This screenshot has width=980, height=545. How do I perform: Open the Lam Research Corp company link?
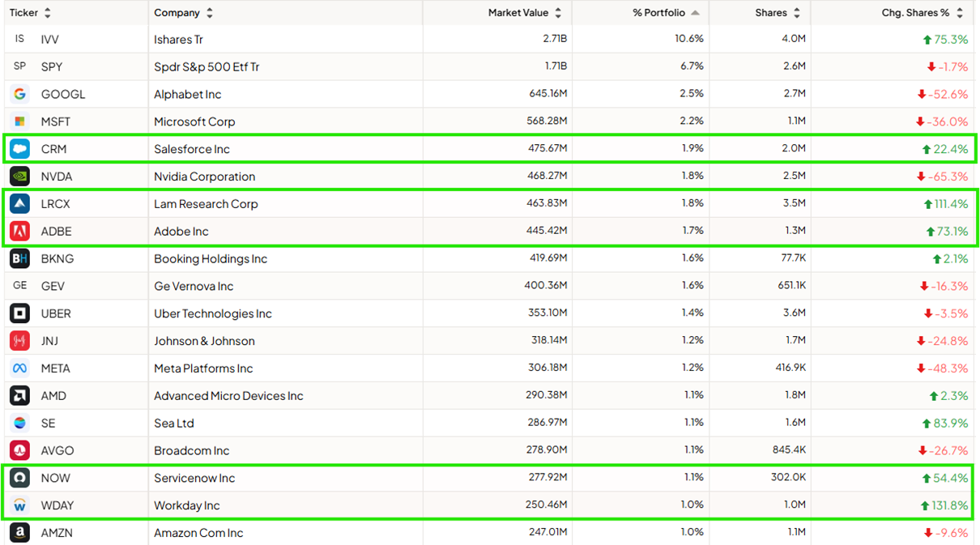(x=206, y=204)
